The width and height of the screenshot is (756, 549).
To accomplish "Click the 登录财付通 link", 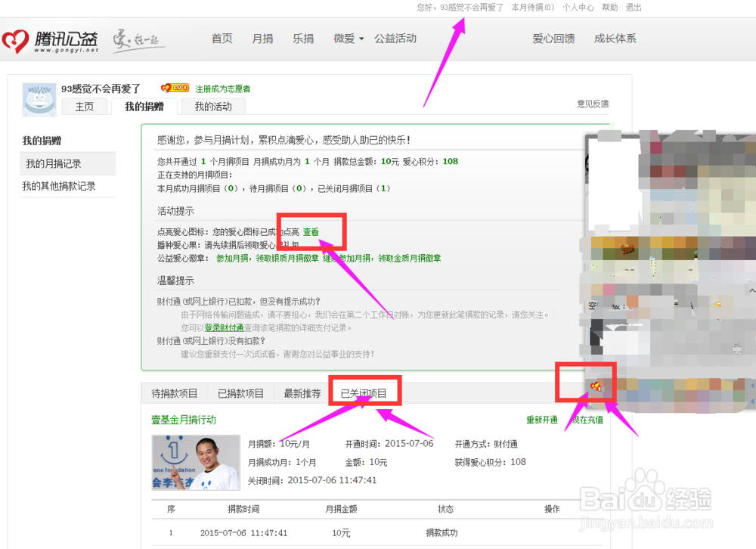I will 222,327.
